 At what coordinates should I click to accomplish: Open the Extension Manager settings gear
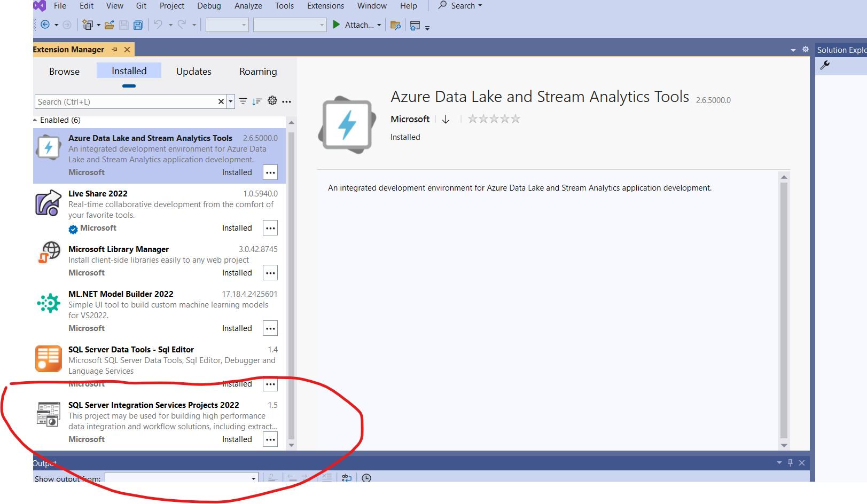pos(272,101)
